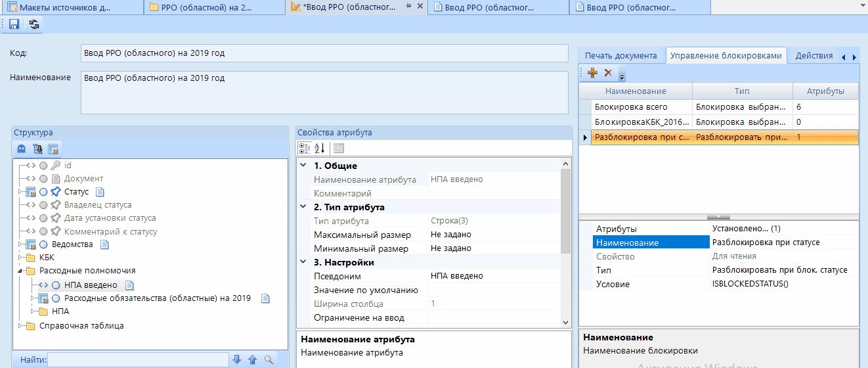868x368 pixels.
Task: Collapse the Расходные полномочия folder
Action: coord(20,271)
